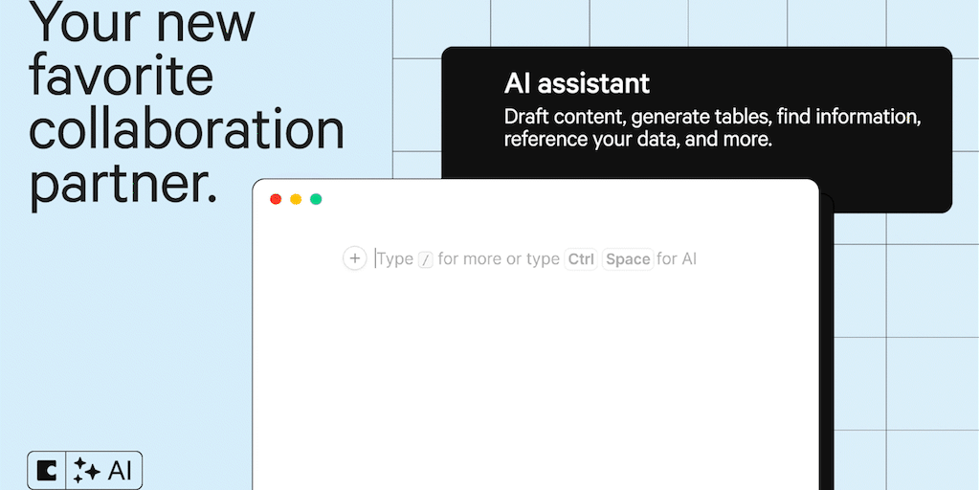Click the "AI assistant" heading
This screenshot has width=980, height=490.
(576, 83)
